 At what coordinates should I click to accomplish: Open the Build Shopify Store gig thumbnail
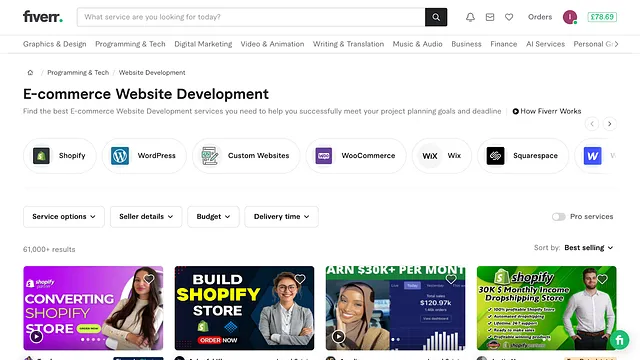tap(244, 308)
